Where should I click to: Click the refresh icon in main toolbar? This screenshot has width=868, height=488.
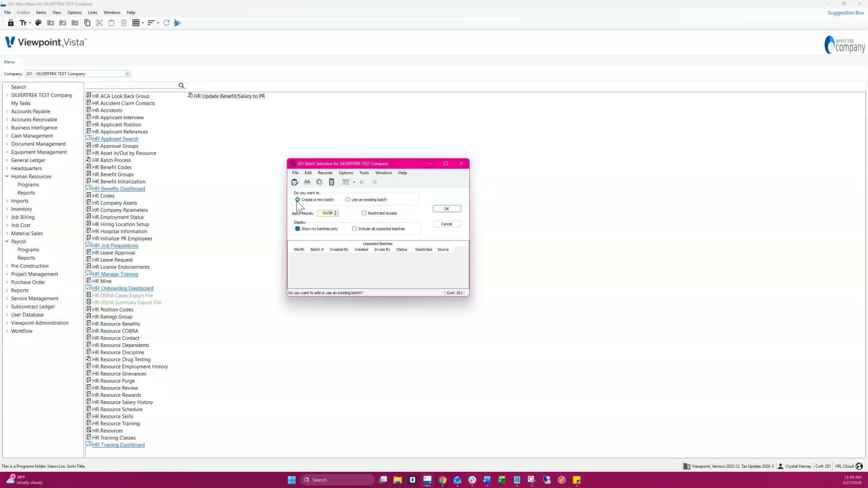(166, 23)
